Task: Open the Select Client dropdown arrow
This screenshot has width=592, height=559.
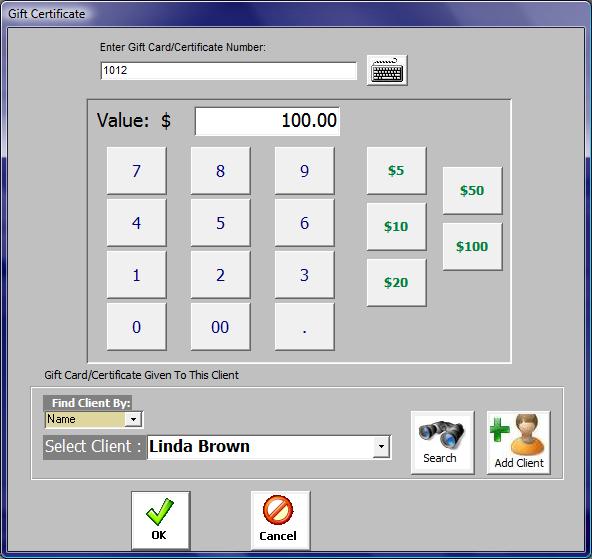Action: pyautogui.click(x=381, y=447)
